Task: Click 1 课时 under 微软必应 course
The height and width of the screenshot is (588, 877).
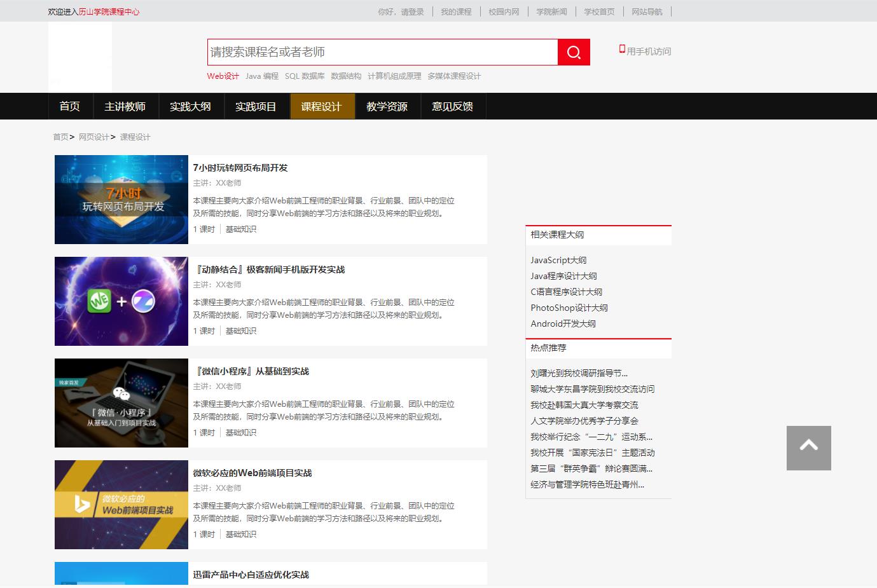Action: coord(204,534)
